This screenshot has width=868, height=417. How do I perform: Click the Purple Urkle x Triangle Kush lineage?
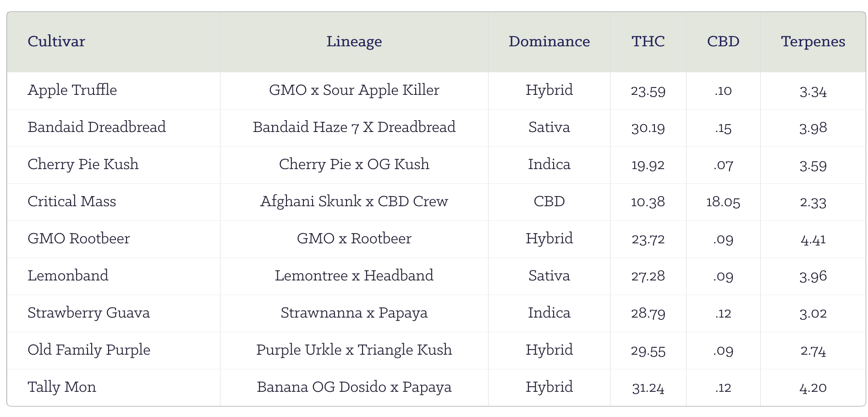pyautogui.click(x=354, y=350)
